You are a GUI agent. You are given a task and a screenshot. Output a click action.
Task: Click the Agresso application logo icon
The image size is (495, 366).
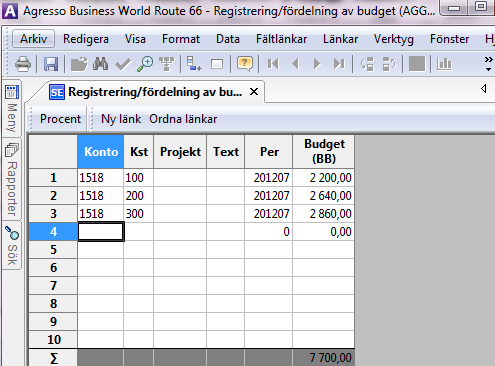[x=10, y=11]
